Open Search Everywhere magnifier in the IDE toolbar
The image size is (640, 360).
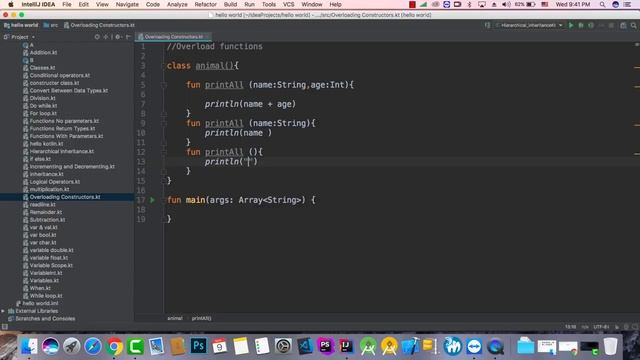coord(633,25)
